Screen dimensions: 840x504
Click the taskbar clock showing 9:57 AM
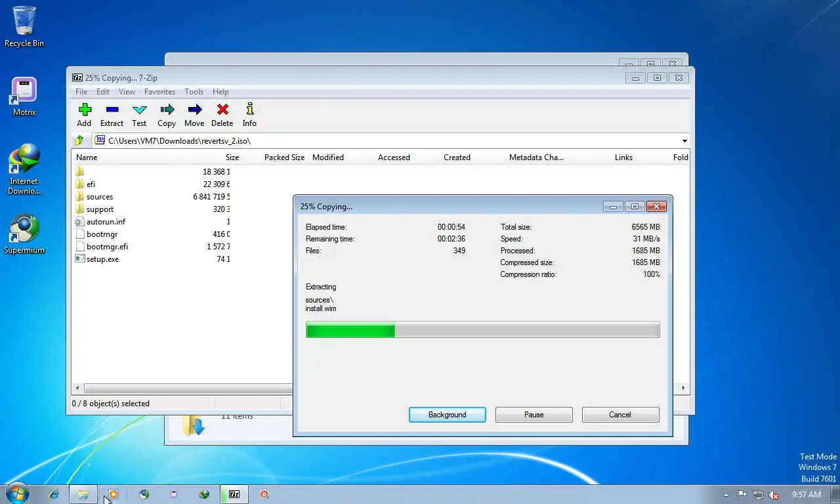pyautogui.click(x=806, y=495)
